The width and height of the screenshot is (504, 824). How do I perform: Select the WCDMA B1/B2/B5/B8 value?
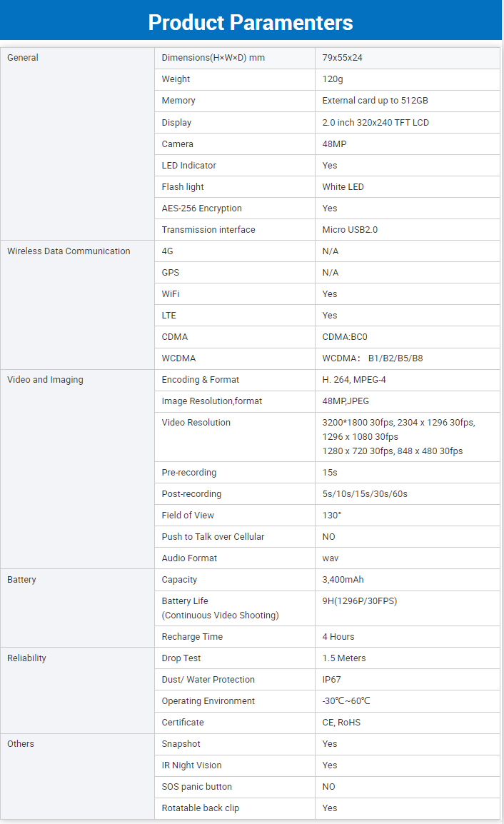[373, 358]
